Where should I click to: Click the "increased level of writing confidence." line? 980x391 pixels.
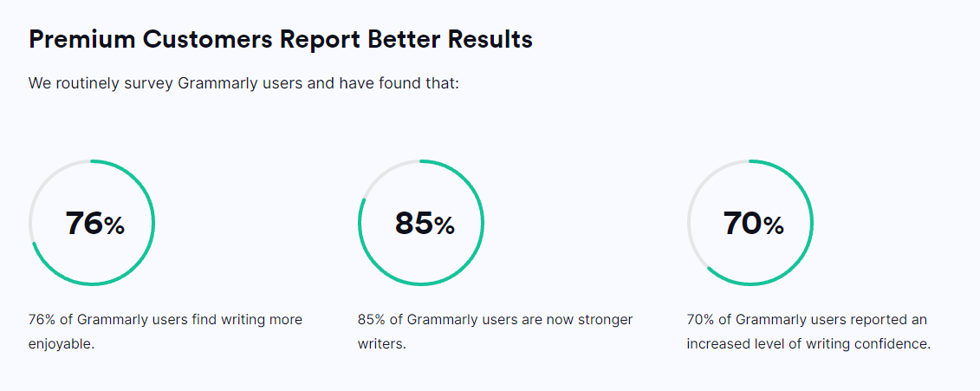[808, 344]
